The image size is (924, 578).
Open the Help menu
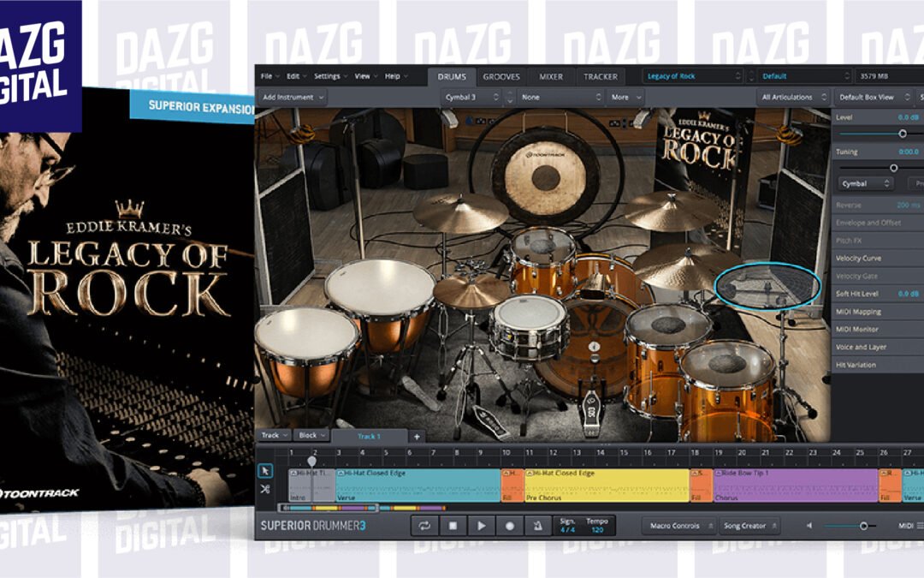395,76
